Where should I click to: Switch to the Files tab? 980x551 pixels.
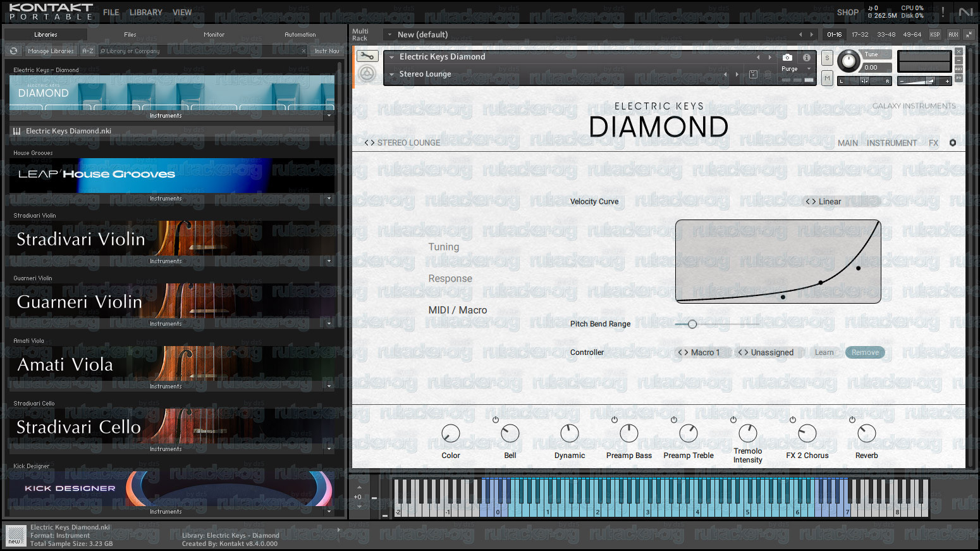pos(130,35)
